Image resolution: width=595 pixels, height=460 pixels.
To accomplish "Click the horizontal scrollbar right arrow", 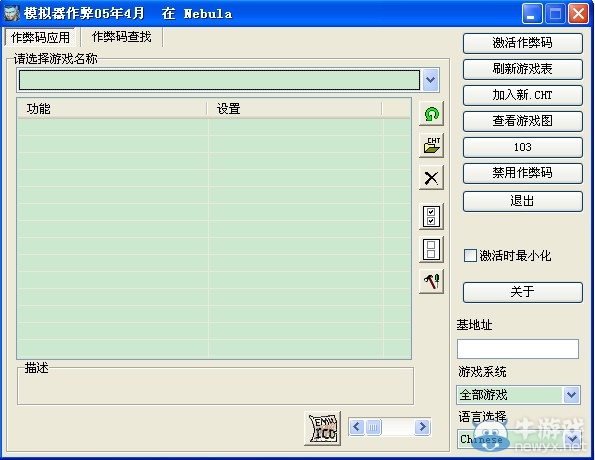I will (x=422, y=427).
